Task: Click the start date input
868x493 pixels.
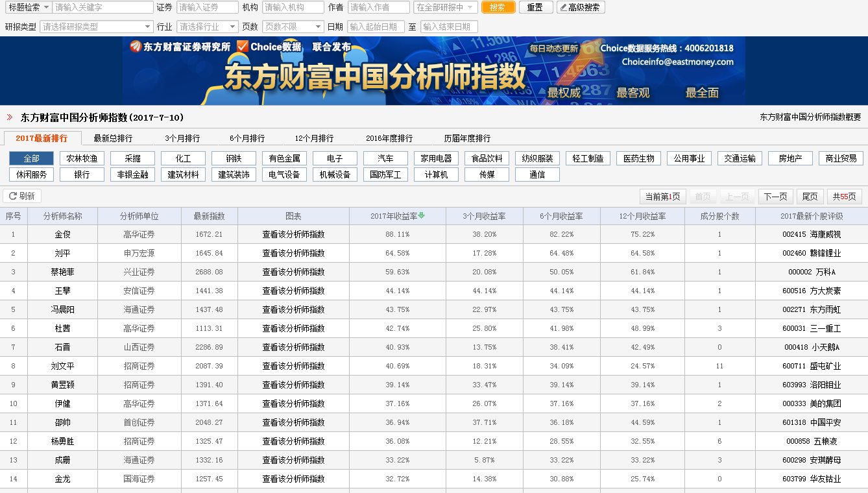Action: [376, 27]
